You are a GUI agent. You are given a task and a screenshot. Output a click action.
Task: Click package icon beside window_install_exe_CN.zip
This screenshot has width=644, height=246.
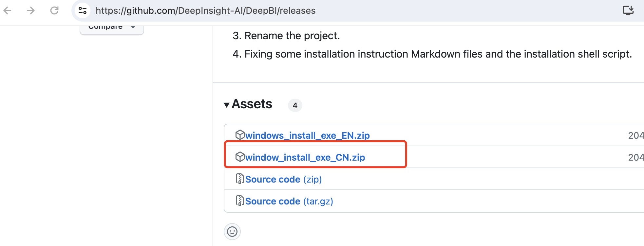(x=240, y=157)
